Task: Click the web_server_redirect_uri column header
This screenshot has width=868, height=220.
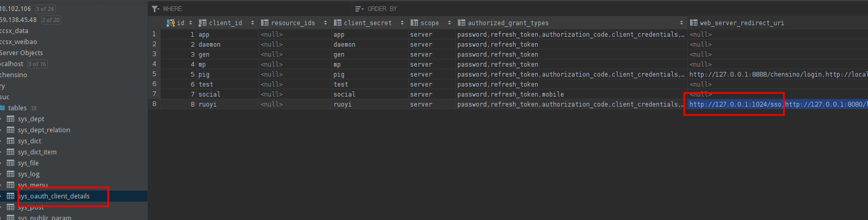Action: (x=741, y=23)
